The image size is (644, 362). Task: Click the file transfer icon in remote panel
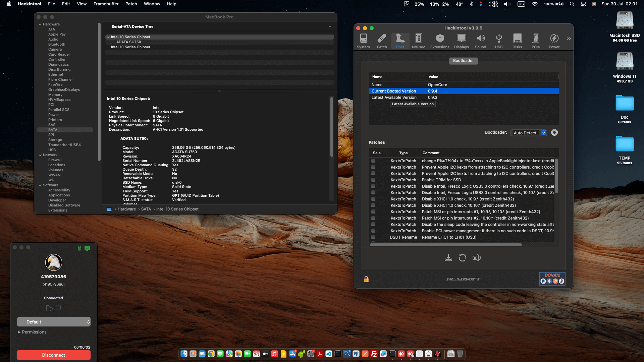49,308
